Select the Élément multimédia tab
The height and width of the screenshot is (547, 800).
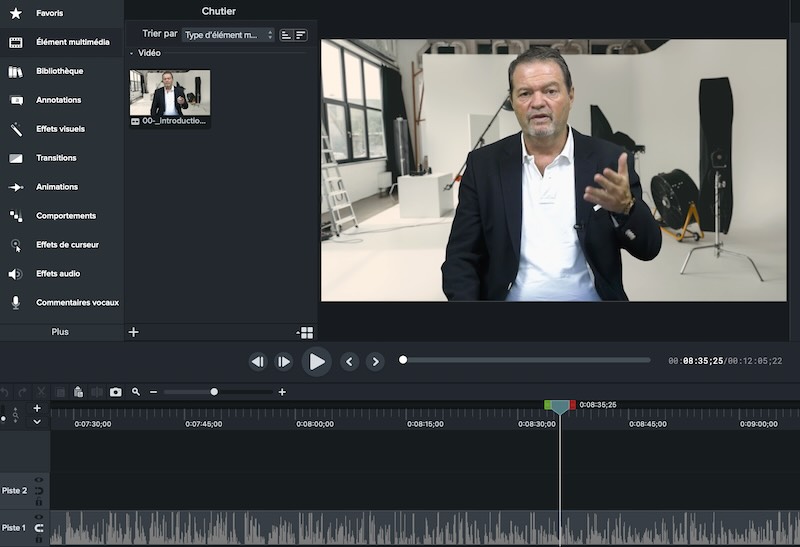tap(72, 42)
